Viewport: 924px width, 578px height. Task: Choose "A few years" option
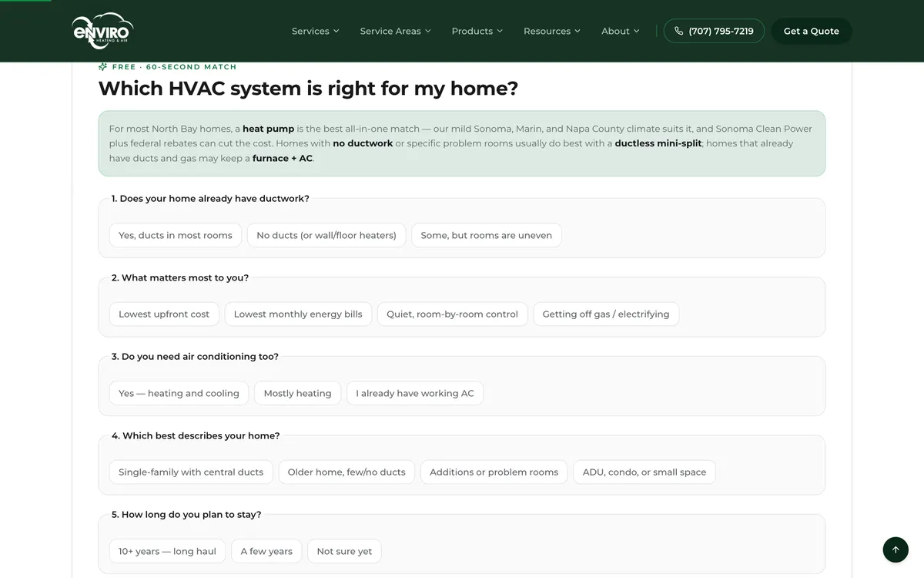point(266,551)
